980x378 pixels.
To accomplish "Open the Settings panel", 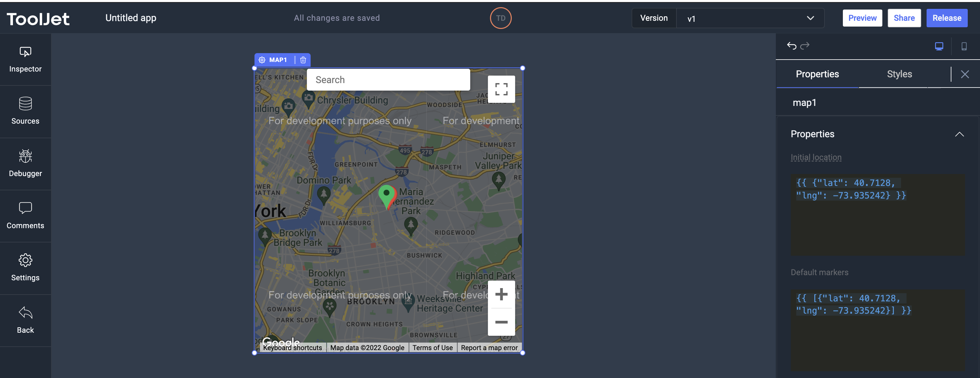I will pyautogui.click(x=25, y=268).
